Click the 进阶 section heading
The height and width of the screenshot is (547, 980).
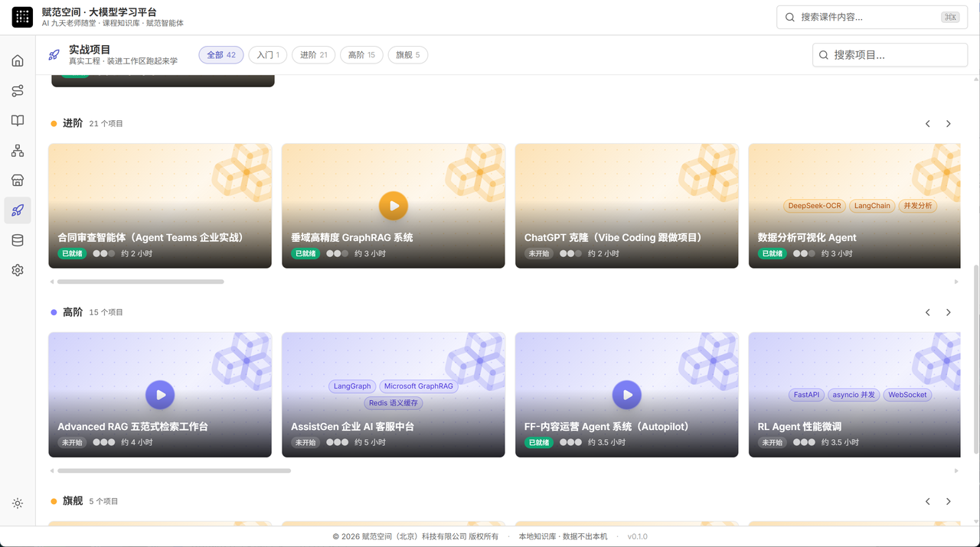click(x=73, y=123)
